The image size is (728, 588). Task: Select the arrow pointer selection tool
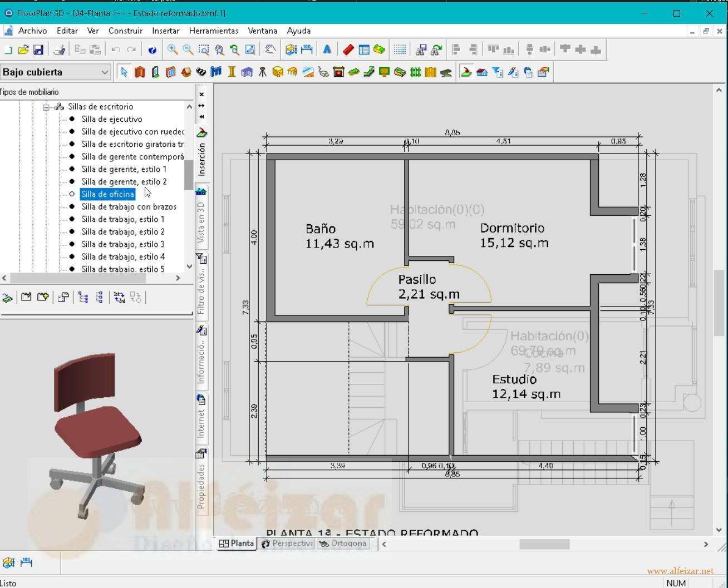click(x=124, y=72)
